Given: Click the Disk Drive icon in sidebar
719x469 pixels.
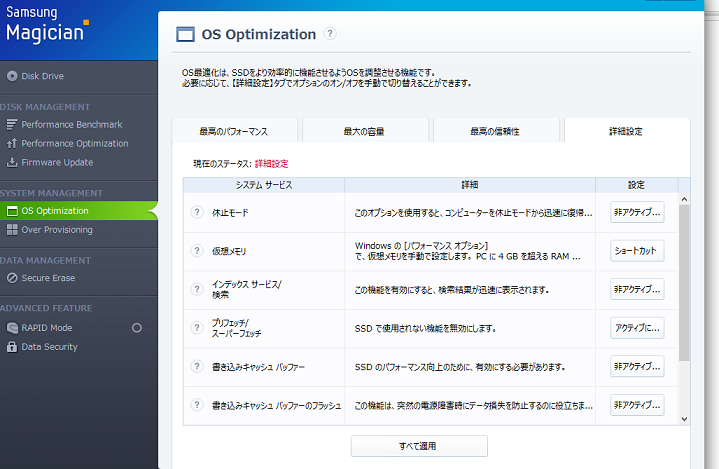Looking at the screenshot, I should point(12,76).
